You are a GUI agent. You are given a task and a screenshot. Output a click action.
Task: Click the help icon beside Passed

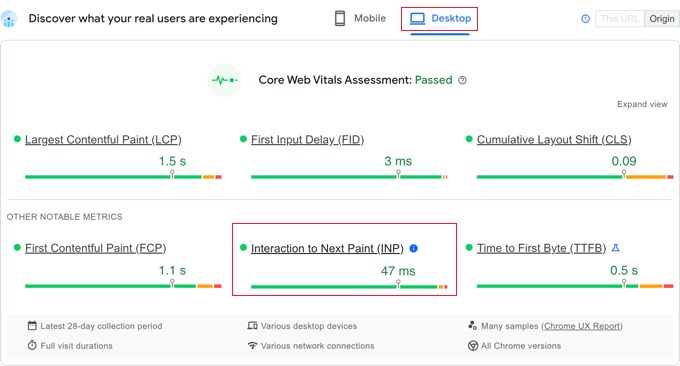462,80
